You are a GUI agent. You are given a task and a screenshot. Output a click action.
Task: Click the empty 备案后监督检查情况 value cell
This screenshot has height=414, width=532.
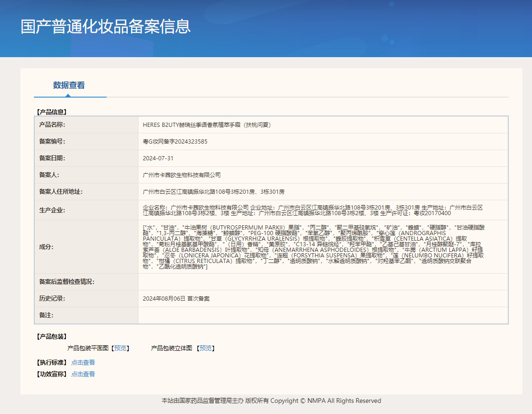click(x=322, y=282)
